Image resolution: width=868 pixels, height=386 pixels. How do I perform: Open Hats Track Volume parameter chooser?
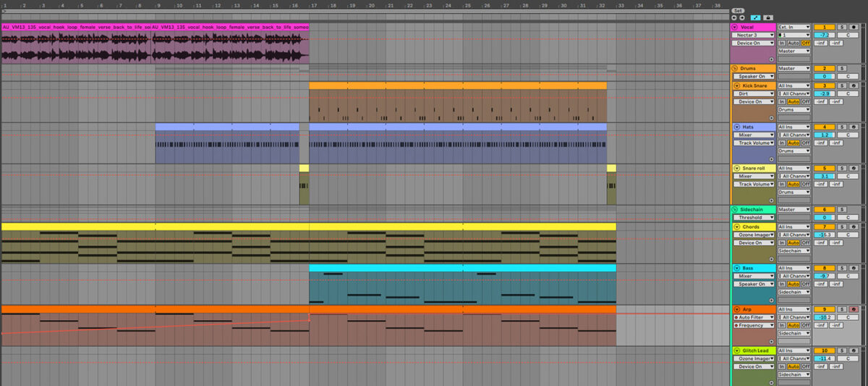(x=755, y=143)
